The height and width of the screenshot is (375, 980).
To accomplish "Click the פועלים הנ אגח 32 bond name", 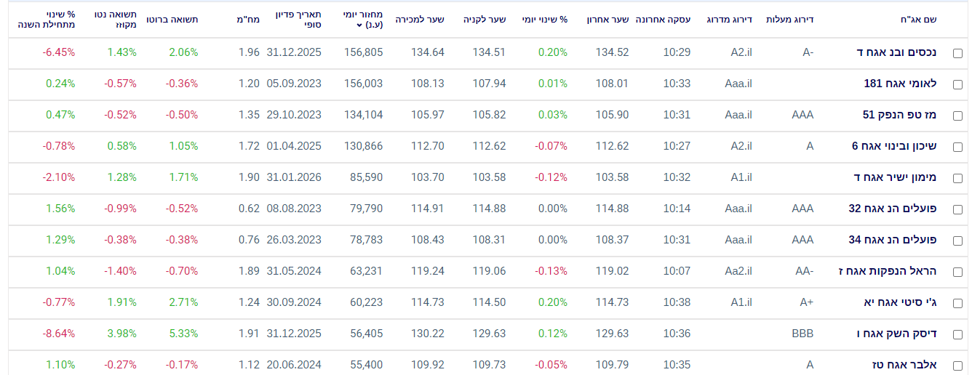I will pos(893,209).
